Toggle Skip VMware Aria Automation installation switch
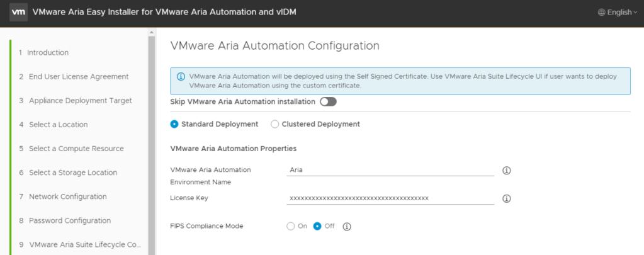This screenshot has width=644, height=255. pyautogui.click(x=328, y=101)
